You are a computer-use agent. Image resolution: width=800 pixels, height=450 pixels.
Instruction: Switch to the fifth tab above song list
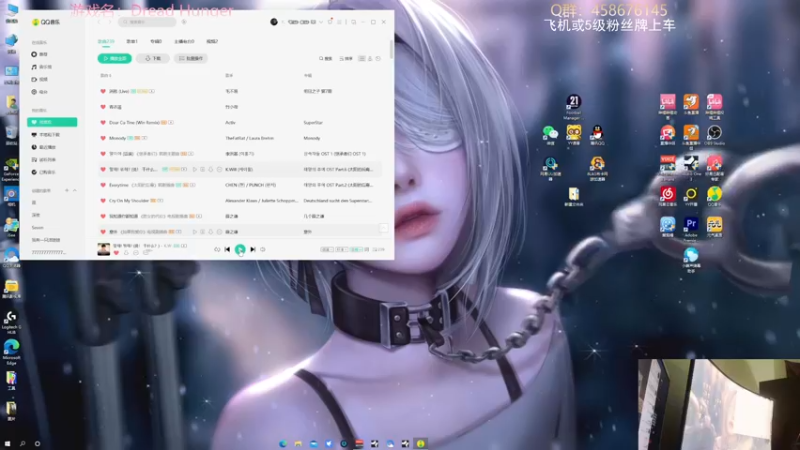pos(212,41)
